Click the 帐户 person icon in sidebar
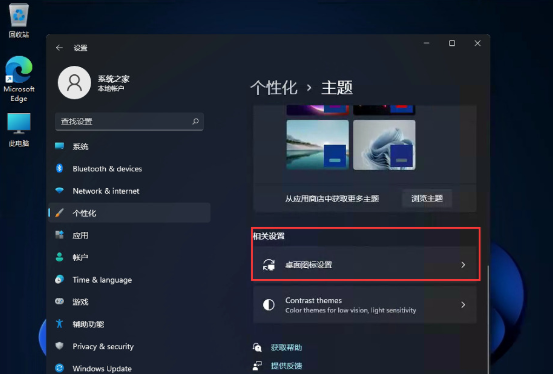The width and height of the screenshot is (553, 374). [59, 257]
